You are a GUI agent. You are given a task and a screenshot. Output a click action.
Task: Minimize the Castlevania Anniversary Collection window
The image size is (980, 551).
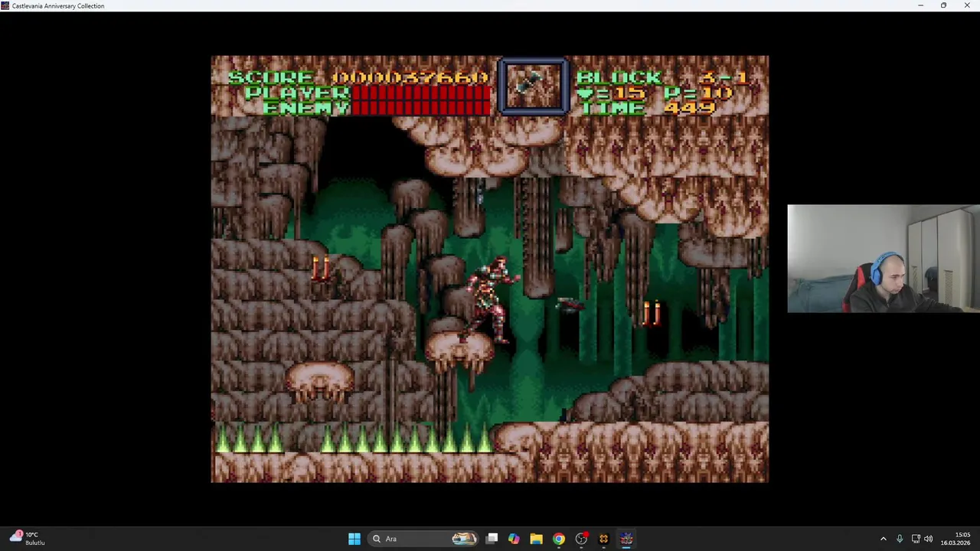[x=920, y=5]
